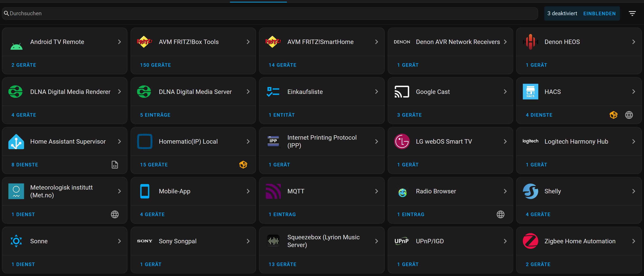Expand Google Cast chevron
Image resolution: width=644 pixels, height=276 pixels.
point(505,91)
